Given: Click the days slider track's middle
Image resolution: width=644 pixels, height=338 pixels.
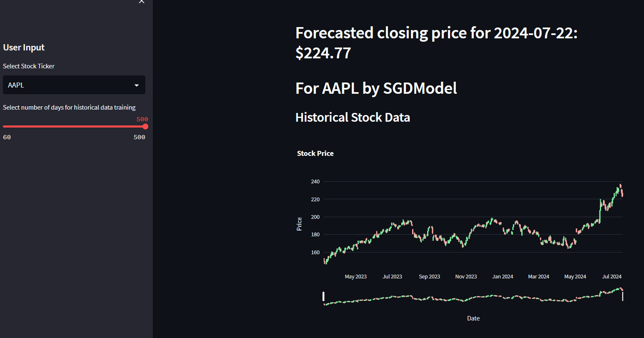Looking at the screenshot, I should tap(74, 127).
